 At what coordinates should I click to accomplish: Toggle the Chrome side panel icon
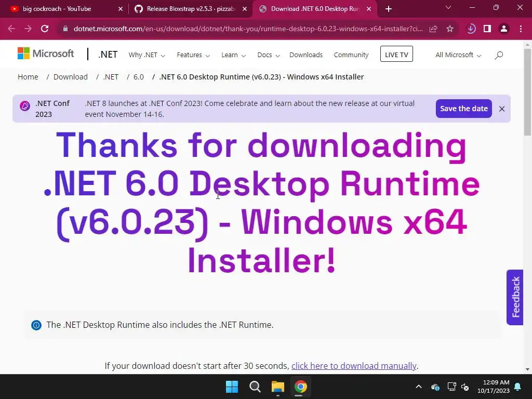[x=487, y=29]
